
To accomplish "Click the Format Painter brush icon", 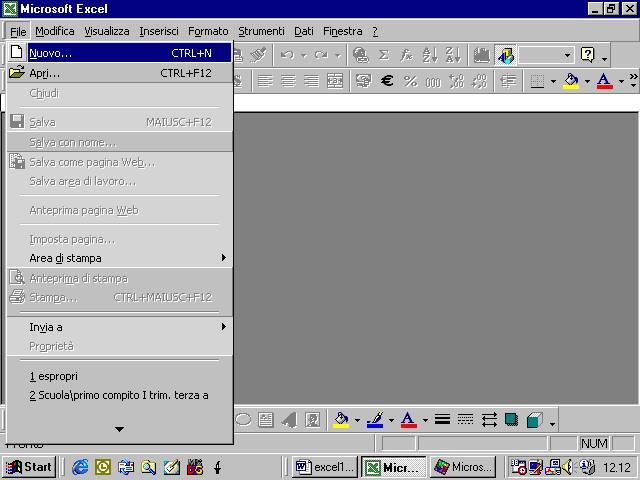I will (258, 55).
